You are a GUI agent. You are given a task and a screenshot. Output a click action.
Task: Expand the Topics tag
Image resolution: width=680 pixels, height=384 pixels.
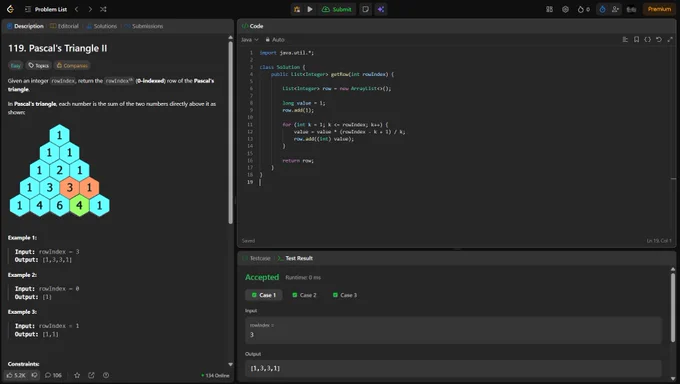click(x=39, y=66)
